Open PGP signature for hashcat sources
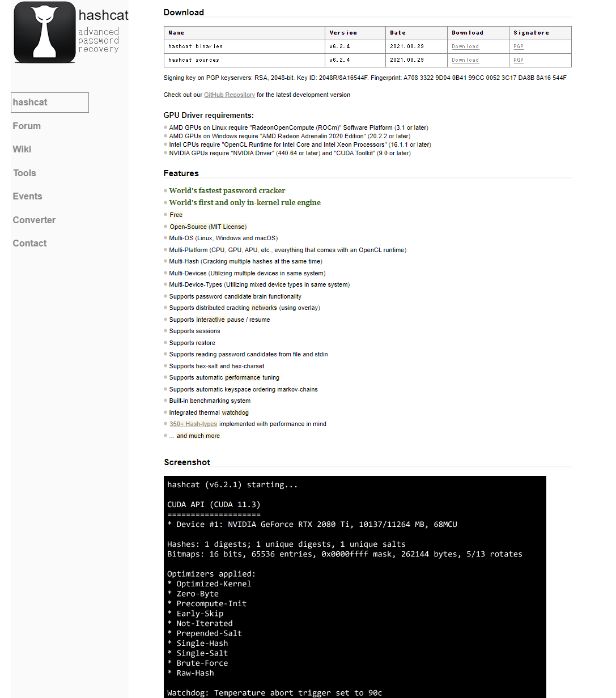Image resolution: width=616 pixels, height=698 pixels. [x=519, y=60]
